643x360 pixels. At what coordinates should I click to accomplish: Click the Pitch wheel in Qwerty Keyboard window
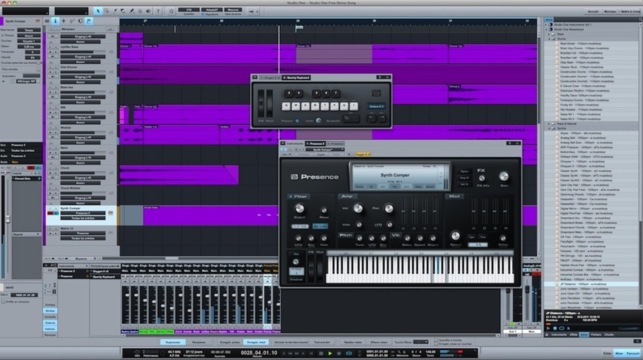click(261, 104)
